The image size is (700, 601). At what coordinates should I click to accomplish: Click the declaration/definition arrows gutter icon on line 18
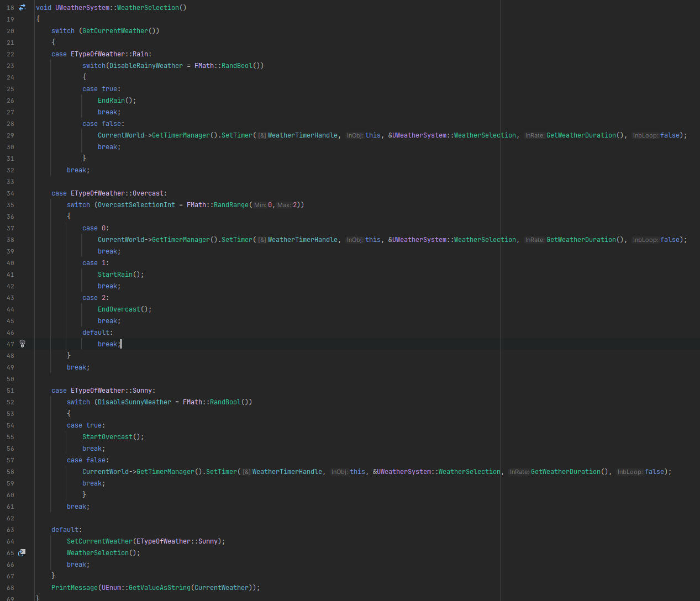(22, 8)
